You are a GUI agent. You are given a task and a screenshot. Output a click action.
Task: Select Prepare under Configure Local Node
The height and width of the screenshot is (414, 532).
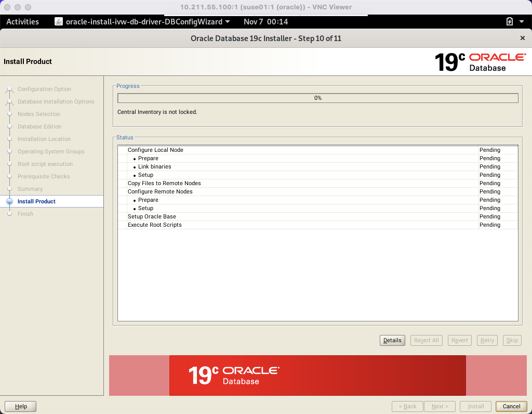(317, 158)
